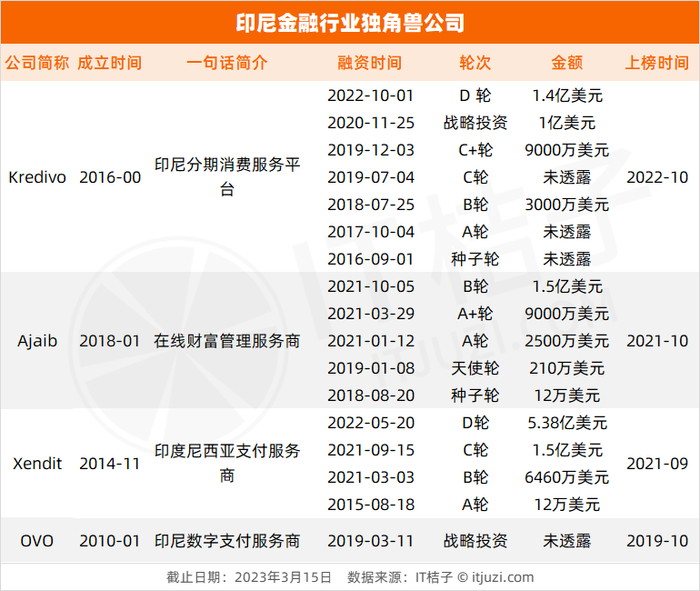The image size is (700, 591).
Task: Click amount 210万美元
Action: 567,368
